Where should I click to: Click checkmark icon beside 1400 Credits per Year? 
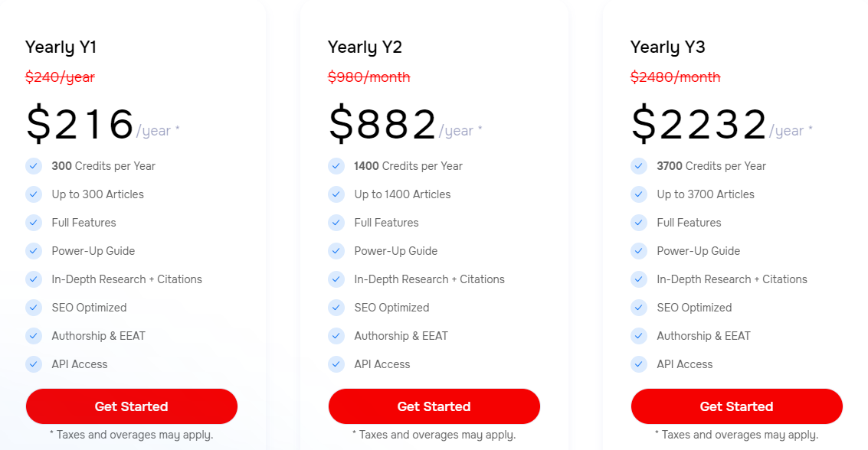[x=336, y=166]
